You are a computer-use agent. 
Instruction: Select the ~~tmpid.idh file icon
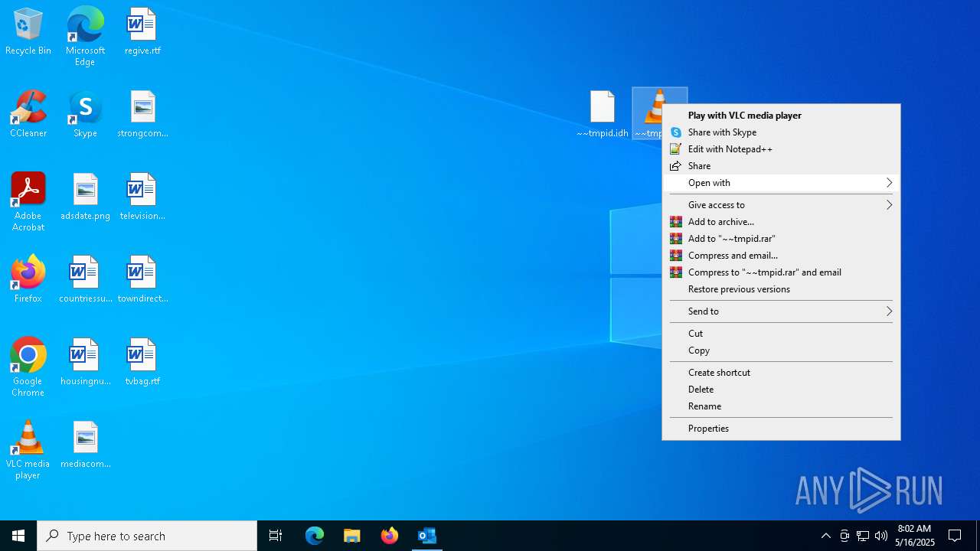click(x=603, y=113)
